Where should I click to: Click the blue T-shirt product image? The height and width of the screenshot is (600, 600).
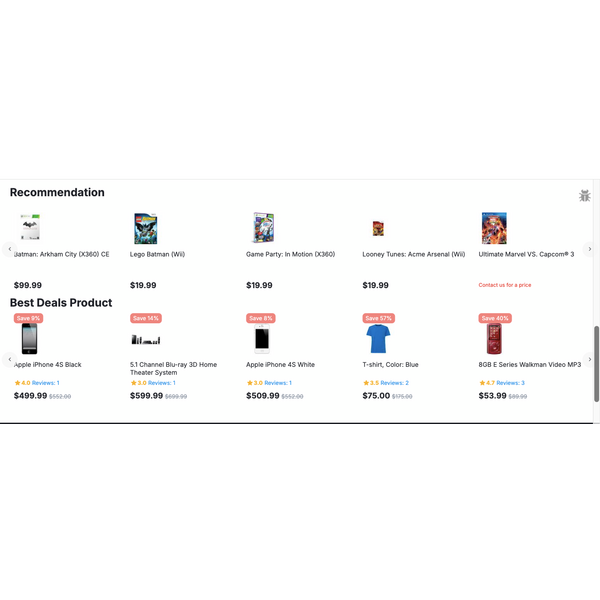378,339
